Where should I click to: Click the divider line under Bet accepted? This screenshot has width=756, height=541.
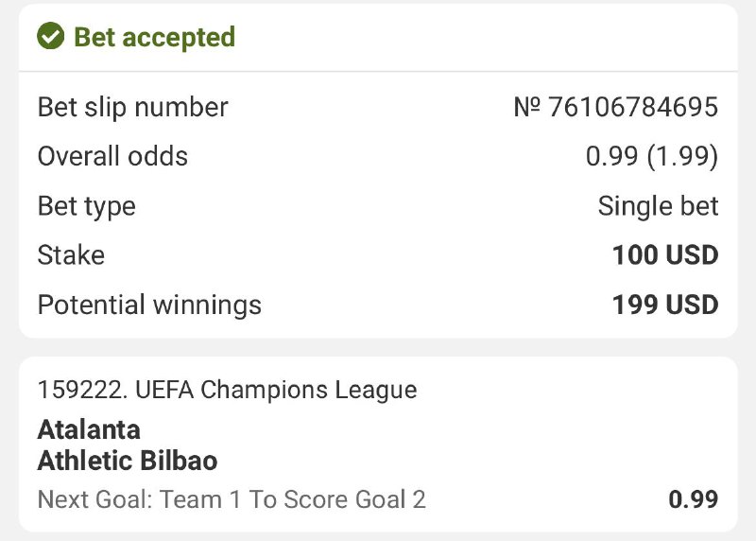point(378,72)
